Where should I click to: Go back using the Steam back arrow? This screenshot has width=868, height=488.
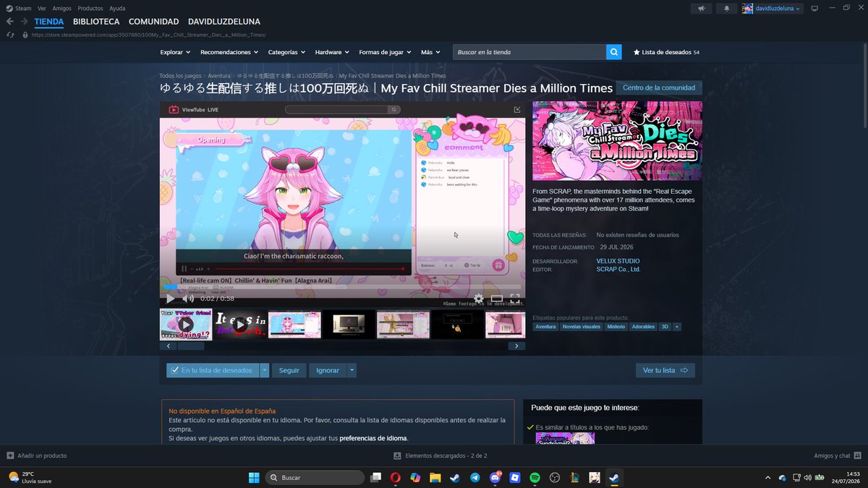tap(10, 22)
